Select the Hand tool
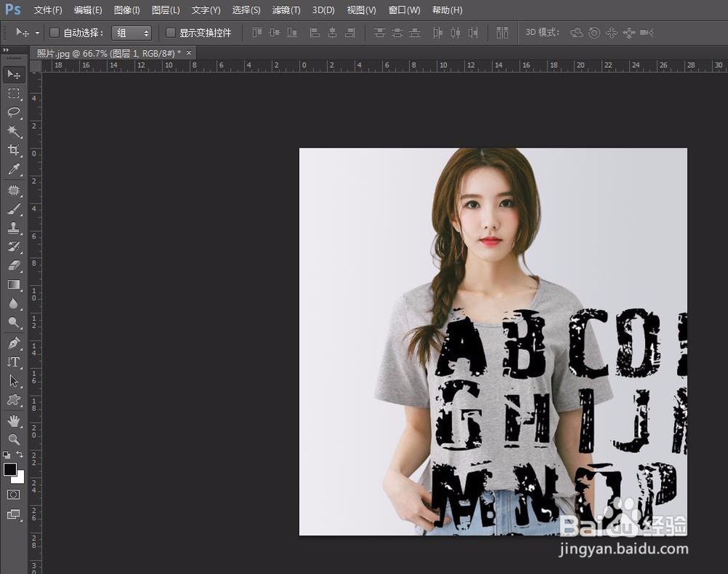The height and width of the screenshot is (574, 728). [x=14, y=420]
